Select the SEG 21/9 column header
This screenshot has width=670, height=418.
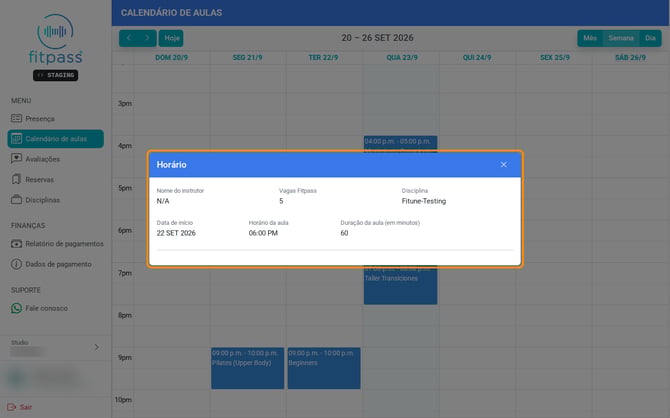coord(247,58)
